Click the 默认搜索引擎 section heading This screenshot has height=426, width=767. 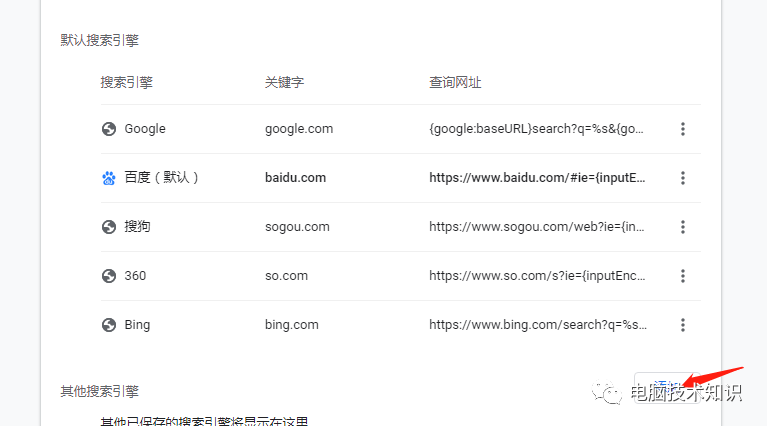[x=99, y=40]
